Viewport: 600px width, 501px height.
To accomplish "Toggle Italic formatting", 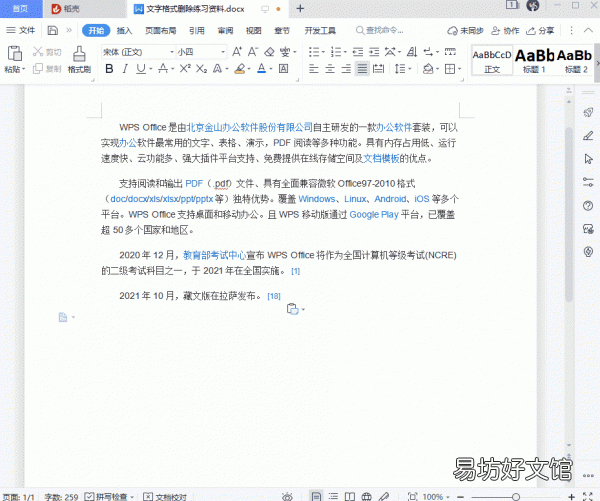I will click(x=125, y=69).
